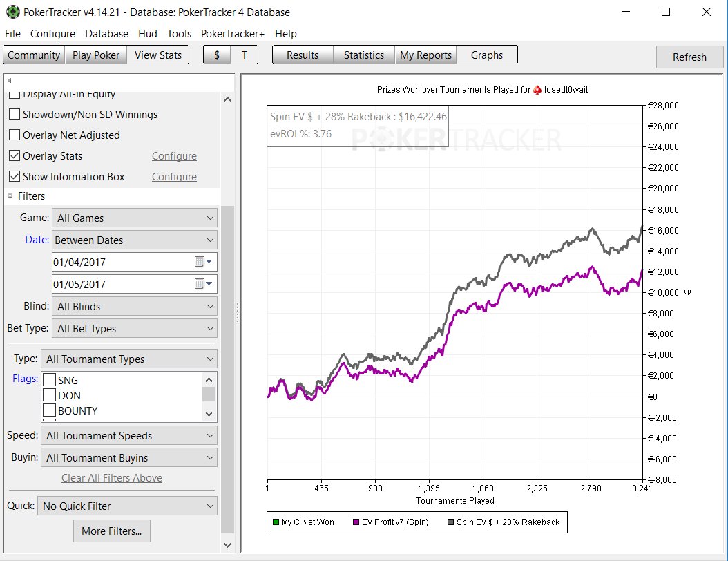Open the Quick filter dropdown
This screenshot has width=728, height=561.
(x=127, y=506)
